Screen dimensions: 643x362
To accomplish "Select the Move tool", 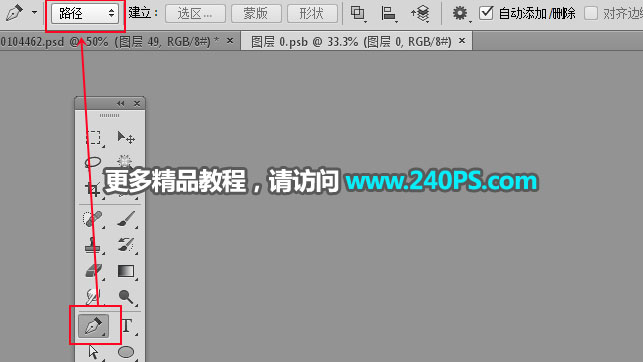I will click(125, 137).
